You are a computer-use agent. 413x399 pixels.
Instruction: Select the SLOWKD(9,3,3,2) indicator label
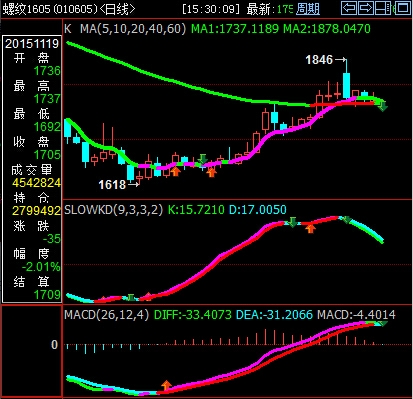click(114, 210)
